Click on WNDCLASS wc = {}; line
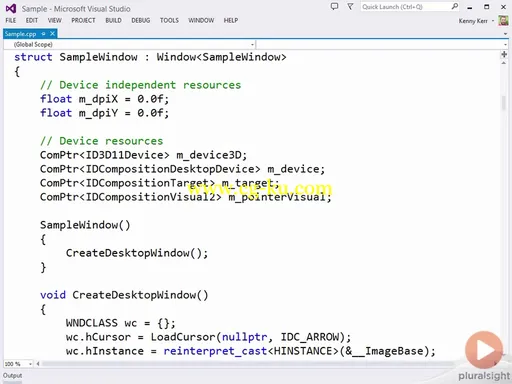The height and width of the screenshot is (384, 512). coord(120,323)
